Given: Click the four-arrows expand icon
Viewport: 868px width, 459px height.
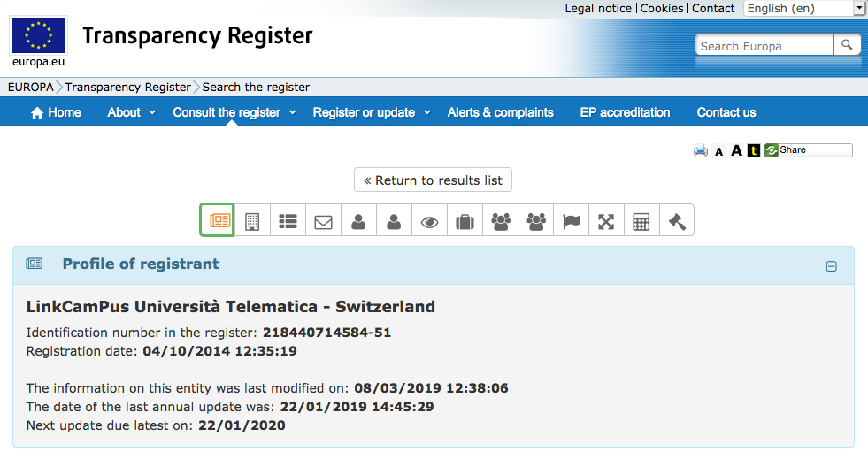Looking at the screenshot, I should coord(606,221).
